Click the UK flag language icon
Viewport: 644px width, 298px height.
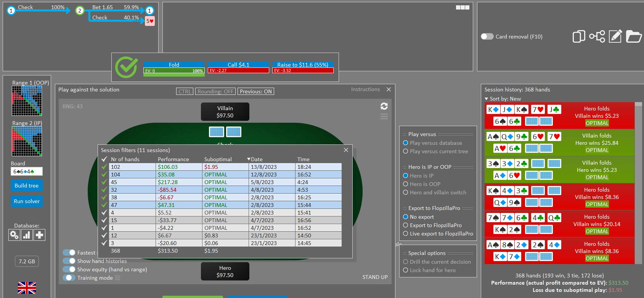click(x=27, y=288)
